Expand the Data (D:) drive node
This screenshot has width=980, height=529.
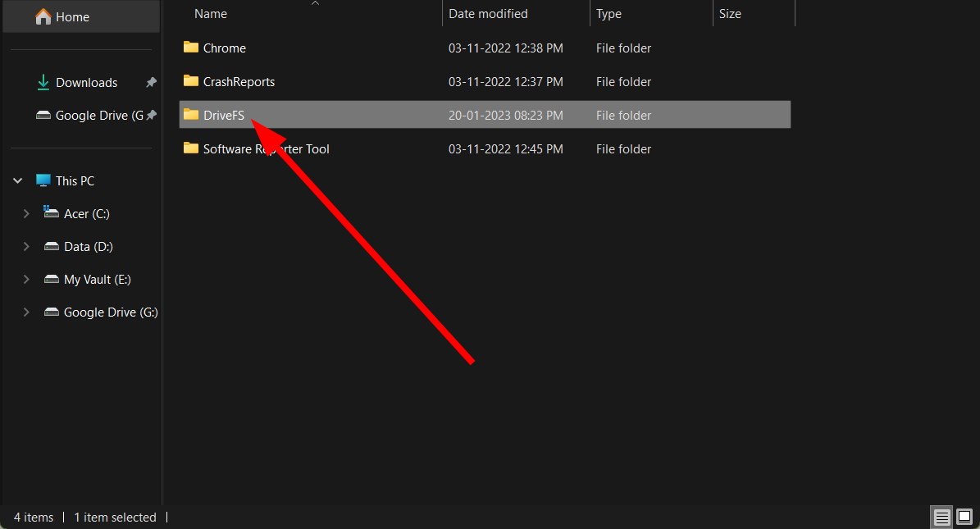coord(26,246)
